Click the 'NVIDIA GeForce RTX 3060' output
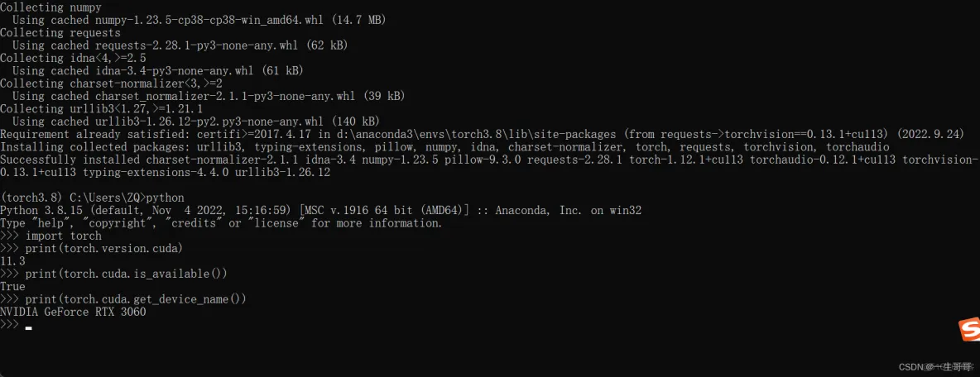 [73, 312]
